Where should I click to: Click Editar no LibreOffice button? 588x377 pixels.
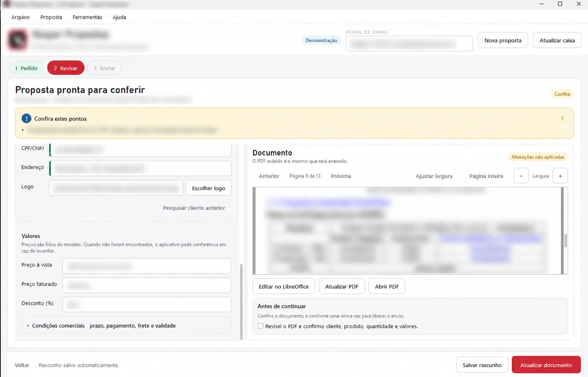(x=284, y=286)
